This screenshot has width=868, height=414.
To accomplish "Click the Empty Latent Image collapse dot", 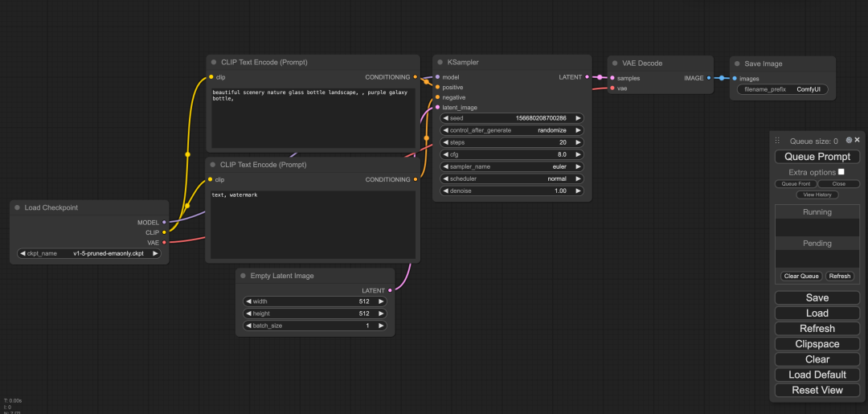I will click(242, 276).
